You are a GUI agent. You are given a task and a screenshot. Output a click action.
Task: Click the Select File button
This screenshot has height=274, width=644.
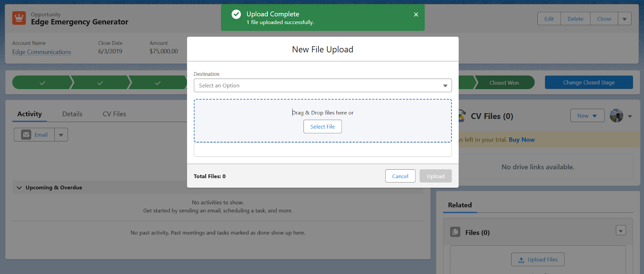(x=322, y=127)
